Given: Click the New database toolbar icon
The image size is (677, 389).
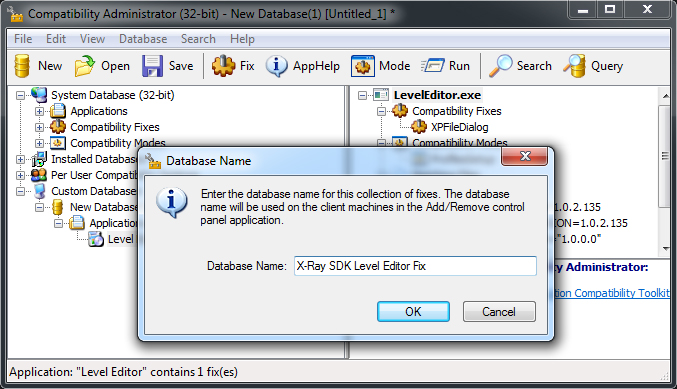Looking at the screenshot, I should (x=22, y=66).
